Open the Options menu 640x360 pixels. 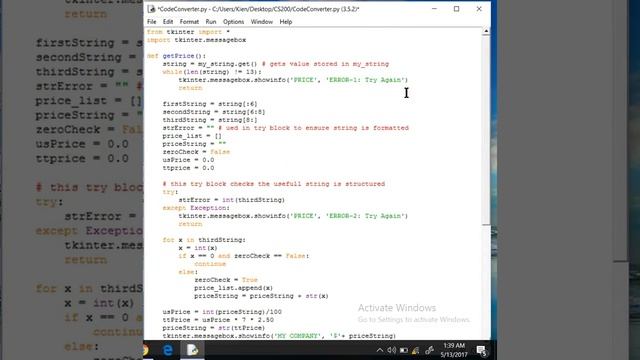click(233, 22)
